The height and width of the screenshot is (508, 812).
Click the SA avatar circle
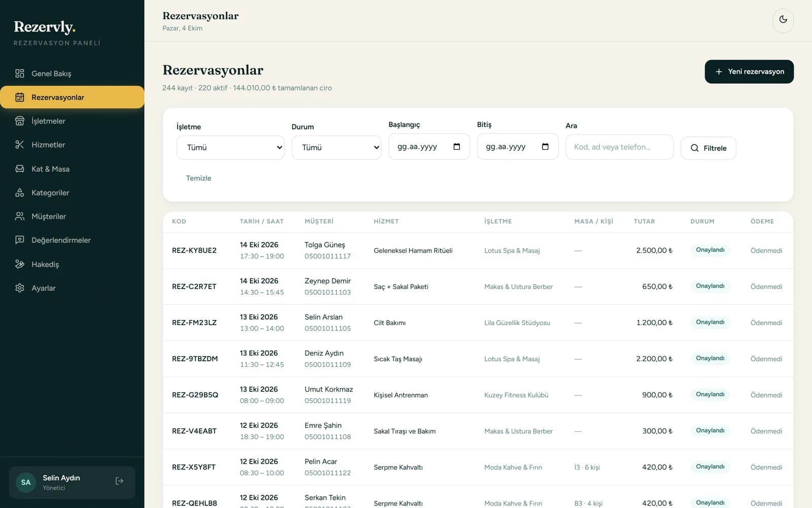[x=26, y=482]
